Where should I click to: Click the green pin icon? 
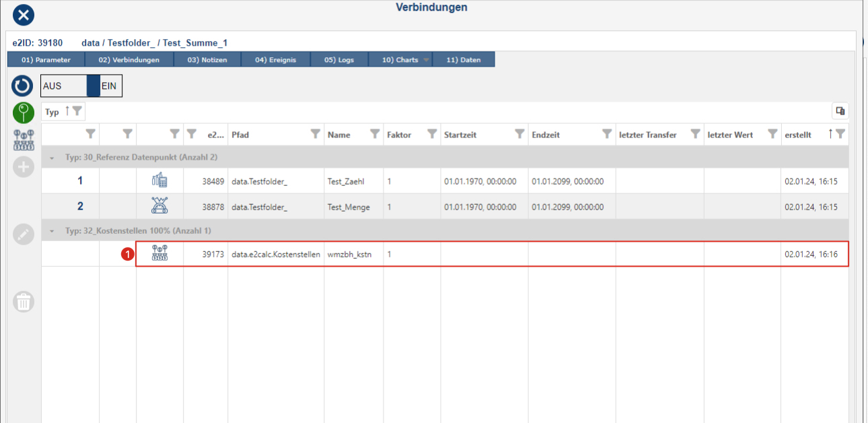(x=23, y=112)
